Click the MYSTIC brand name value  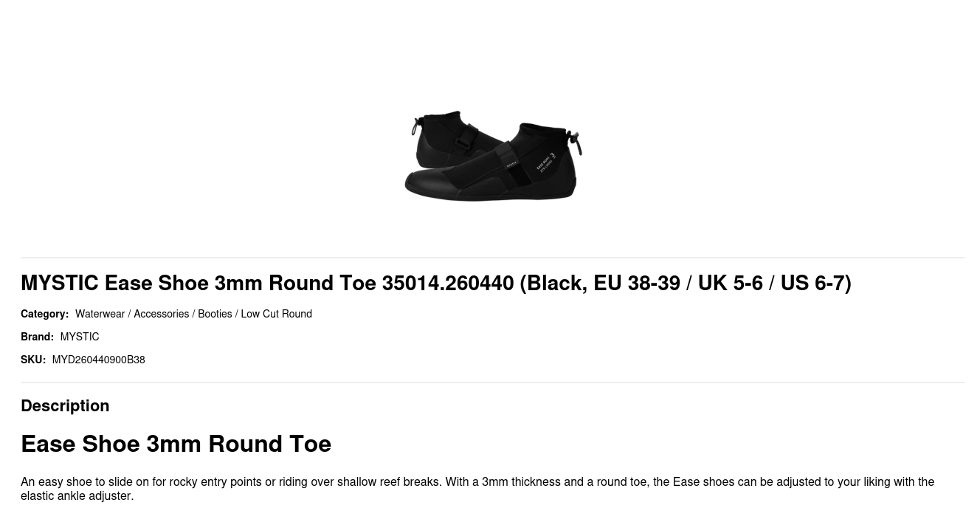coord(79,337)
